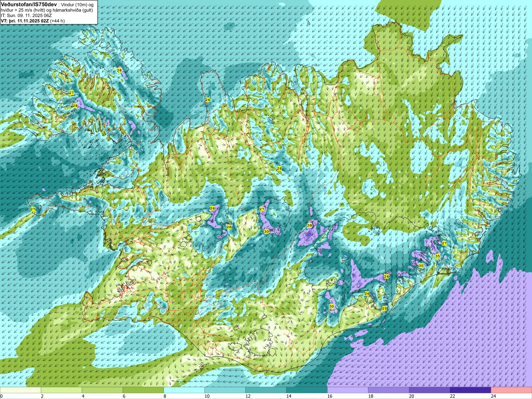Viewport: 532px width, 399px height.
Task: Click the yellow 38 peak gust marker
Action: coord(310,225)
